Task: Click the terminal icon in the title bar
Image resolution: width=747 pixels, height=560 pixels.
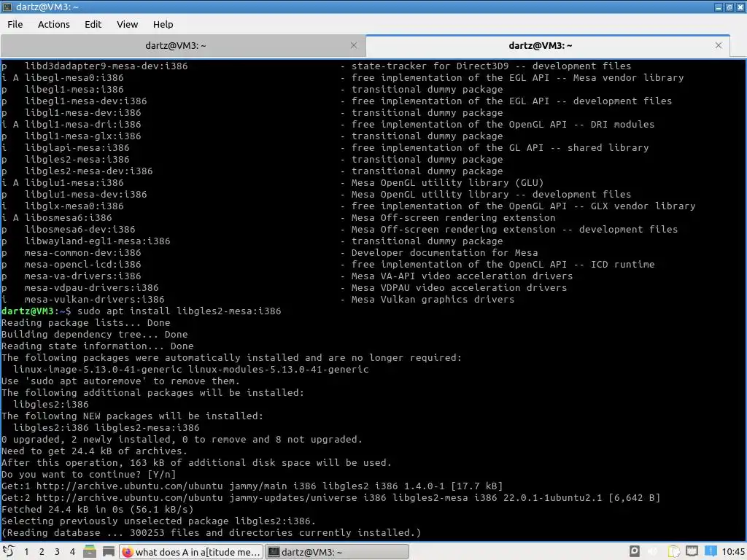Action: [x=7, y=7]
